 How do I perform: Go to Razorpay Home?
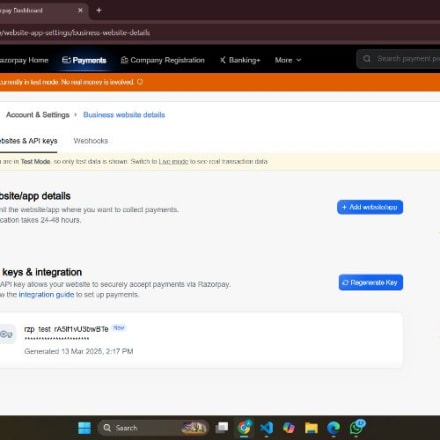pos(24,60)
